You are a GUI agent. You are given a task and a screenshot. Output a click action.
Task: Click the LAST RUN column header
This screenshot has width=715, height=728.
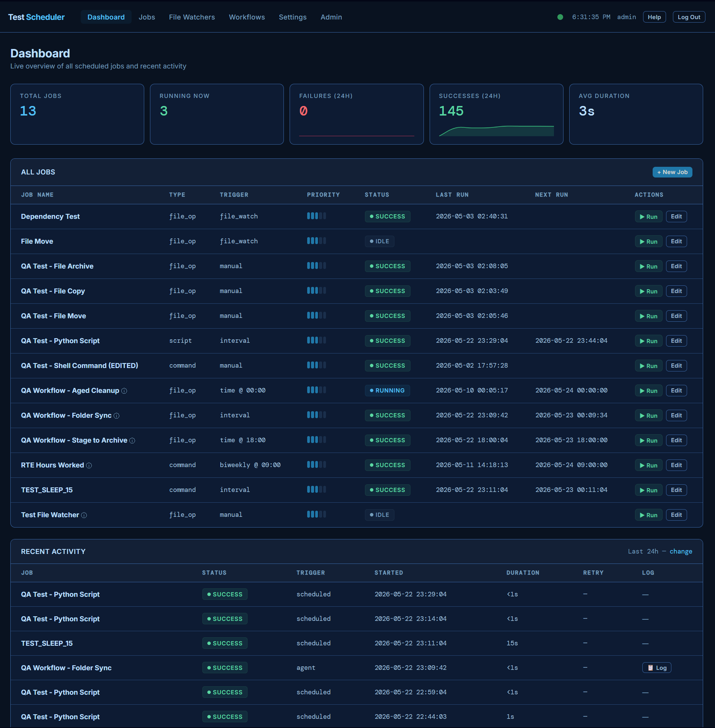point(452,195)
